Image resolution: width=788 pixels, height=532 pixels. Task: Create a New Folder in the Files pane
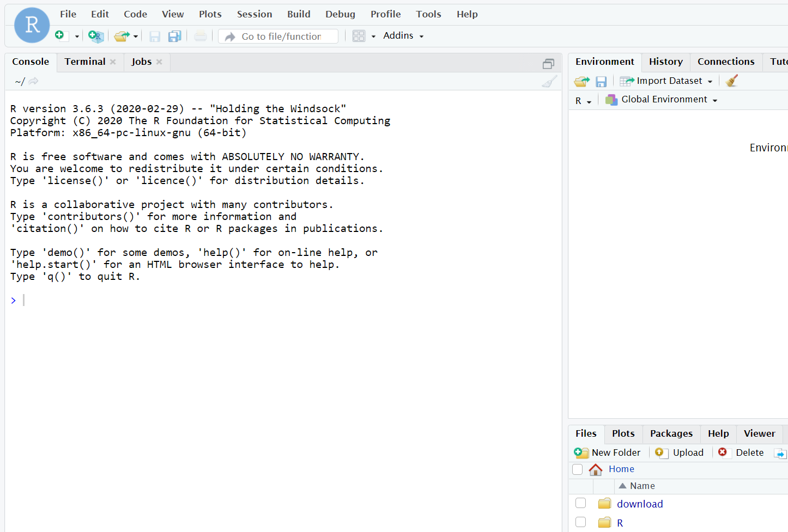click(607, 452)
